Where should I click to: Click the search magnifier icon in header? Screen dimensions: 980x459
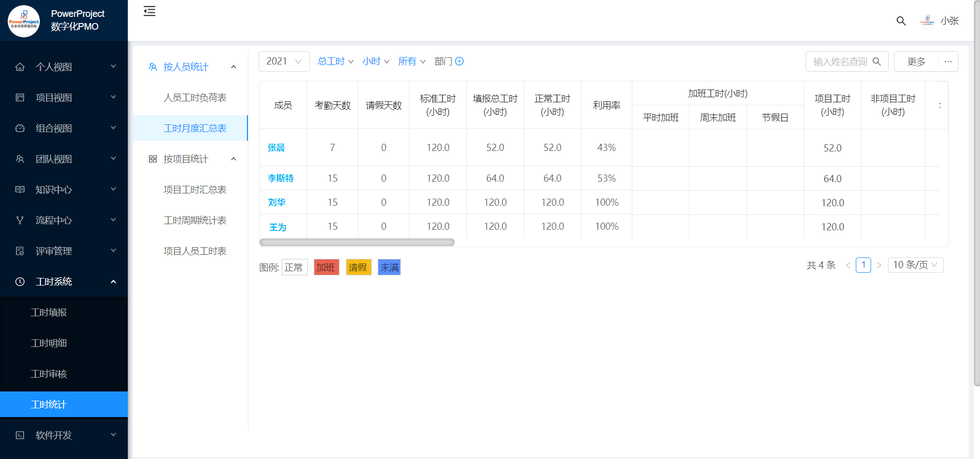[x=901, y=21]
